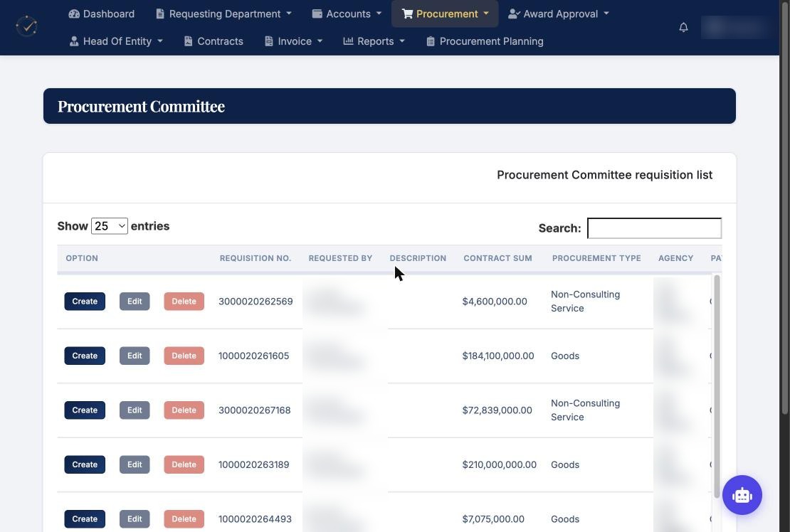Click the app logo with checkmark
Screen dimensions: 790x532
point(27,26)
